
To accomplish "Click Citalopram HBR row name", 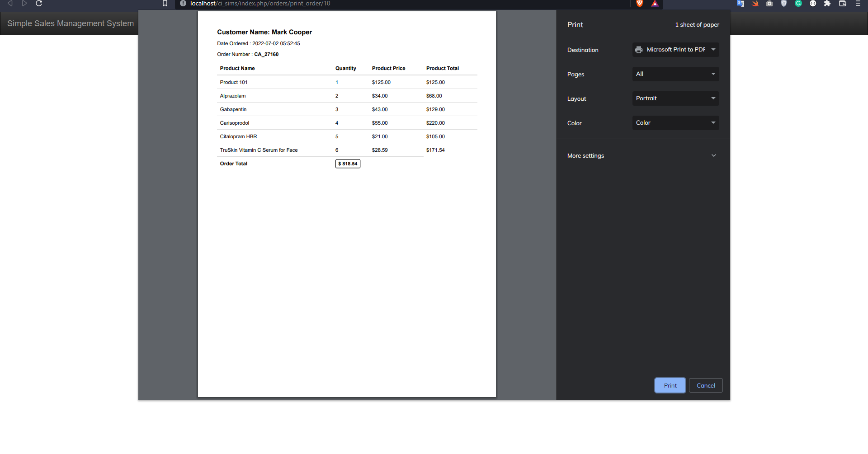I will coord(238,136).
